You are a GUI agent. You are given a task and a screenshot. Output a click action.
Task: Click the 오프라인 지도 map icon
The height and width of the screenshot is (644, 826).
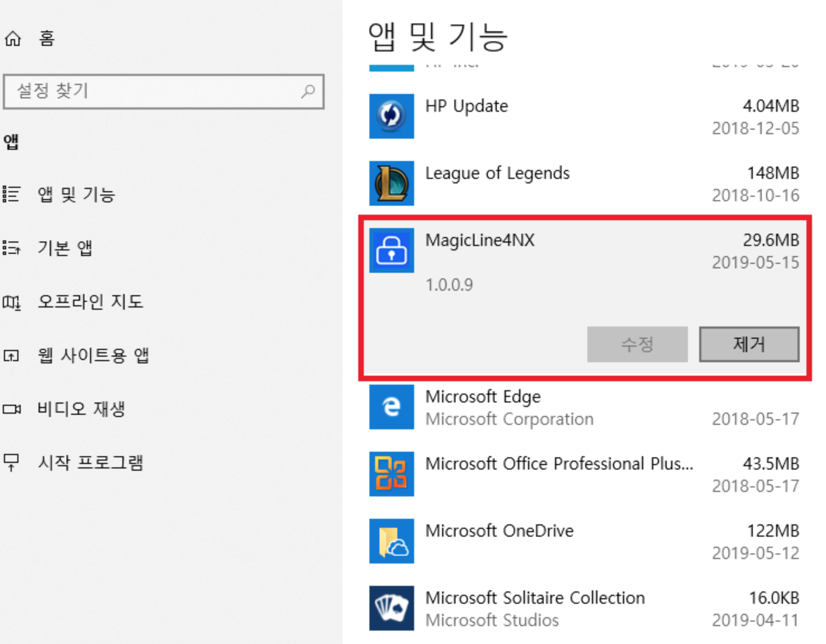(11, 302)
